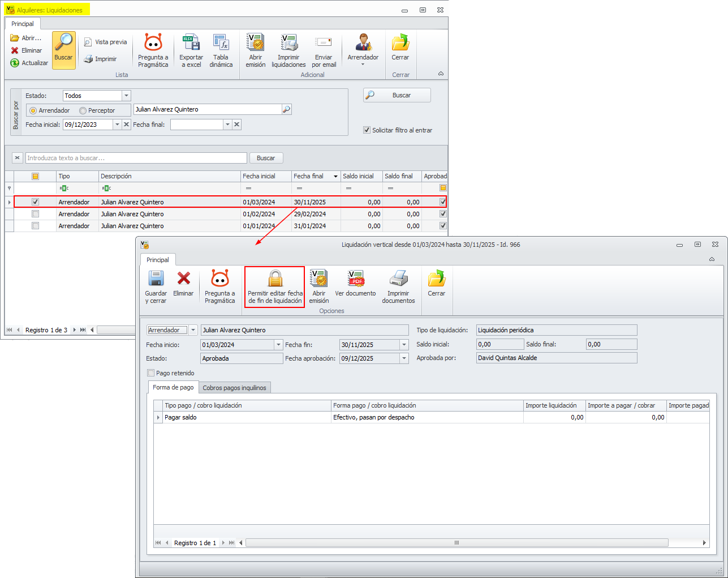Image resolution: width=728 pixels, height=578 pixels.
Task: Click Guardar y cerrar in liquidation window
Action: pos(156,286)
